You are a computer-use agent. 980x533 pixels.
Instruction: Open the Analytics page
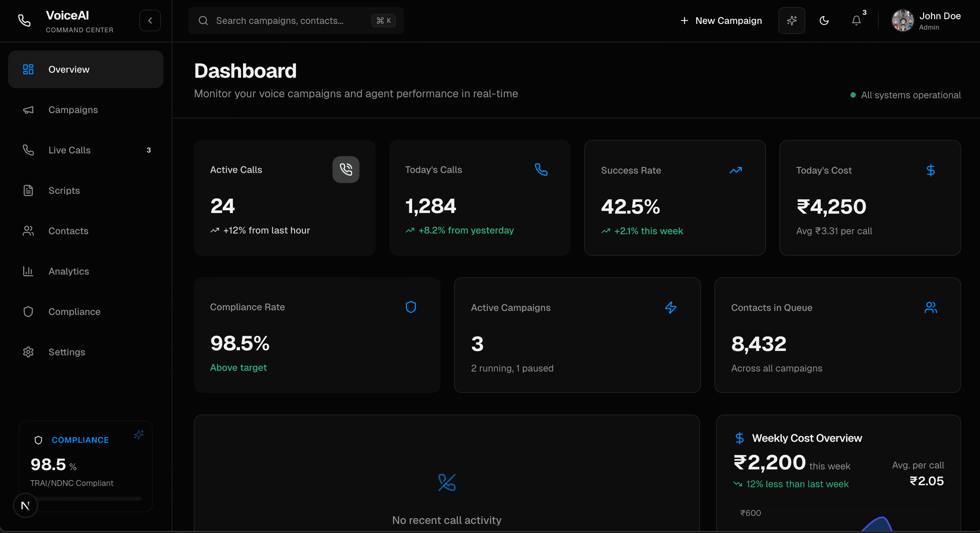[68, 271]
